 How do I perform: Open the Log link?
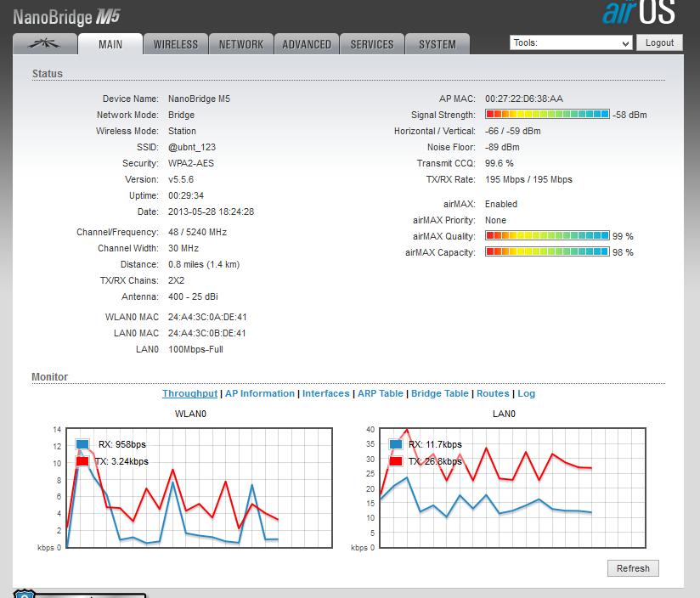tap(527, 393)
